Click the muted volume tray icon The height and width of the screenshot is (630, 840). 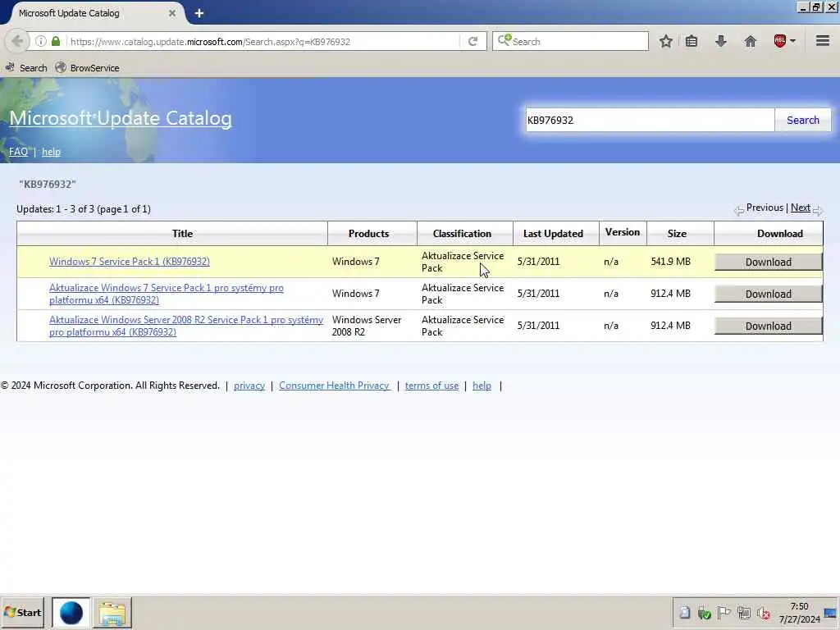coord(764,612)
